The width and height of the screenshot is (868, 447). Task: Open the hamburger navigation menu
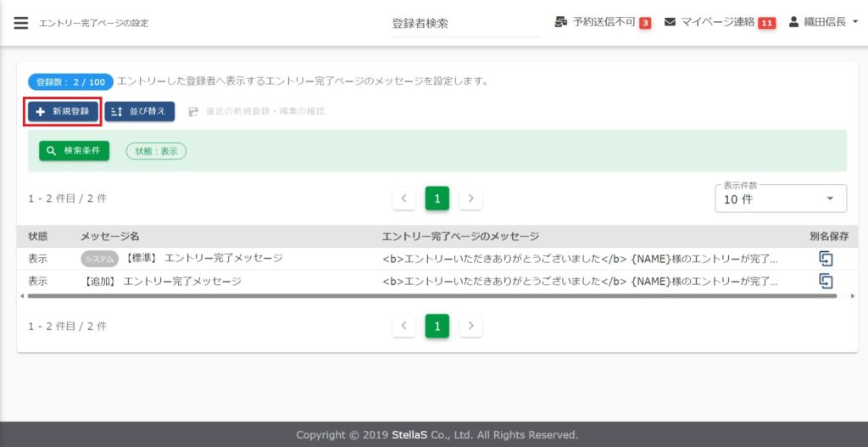coord(21,23)
